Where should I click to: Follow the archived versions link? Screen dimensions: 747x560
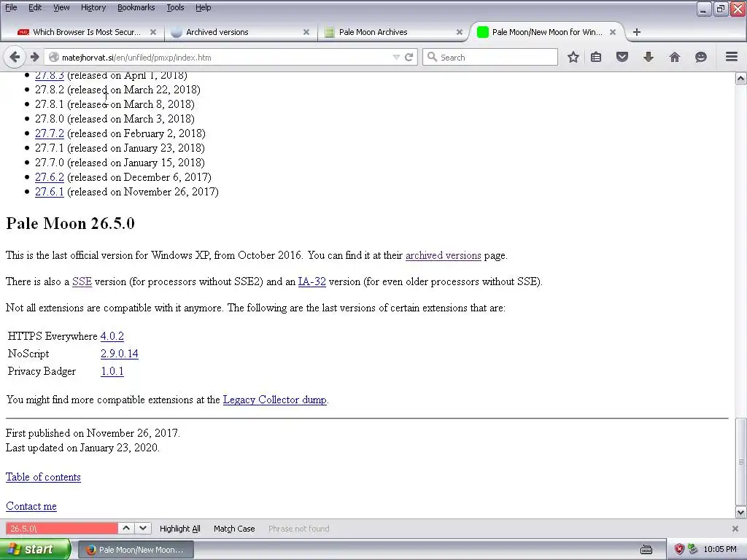point(443,255)
